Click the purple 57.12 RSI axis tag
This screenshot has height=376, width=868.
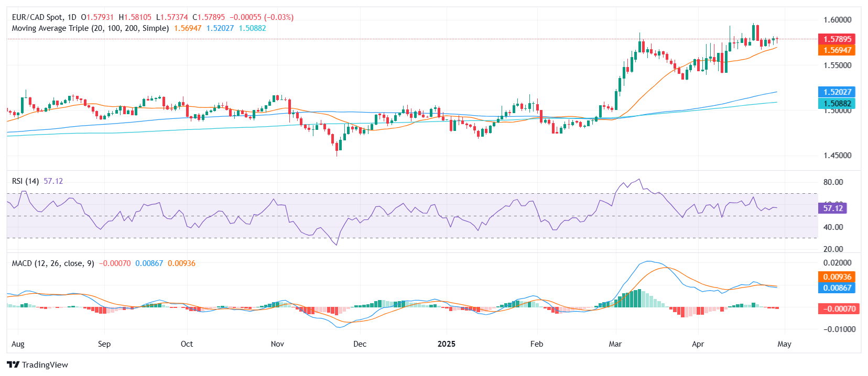(832, 208)
